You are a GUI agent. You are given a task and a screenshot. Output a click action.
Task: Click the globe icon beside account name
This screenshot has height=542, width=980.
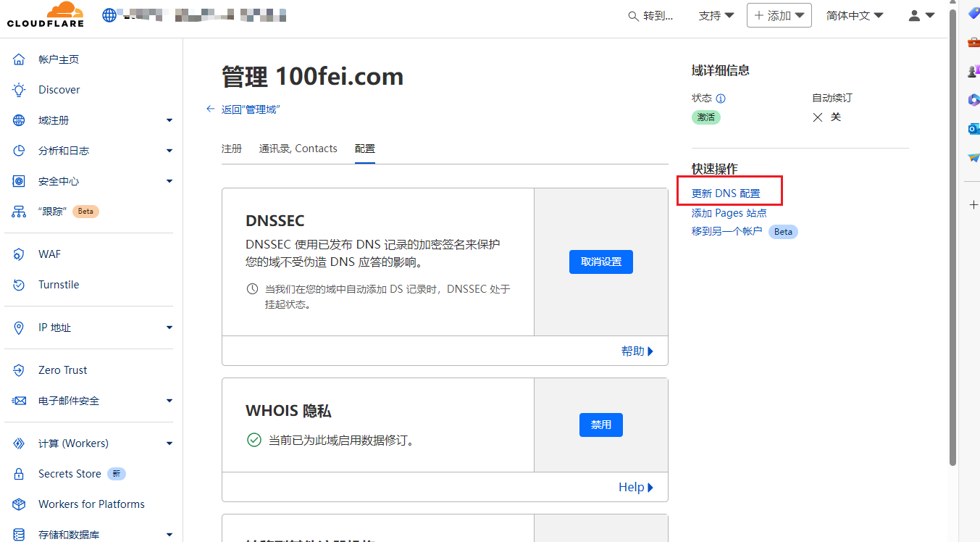tap(109, 14)
